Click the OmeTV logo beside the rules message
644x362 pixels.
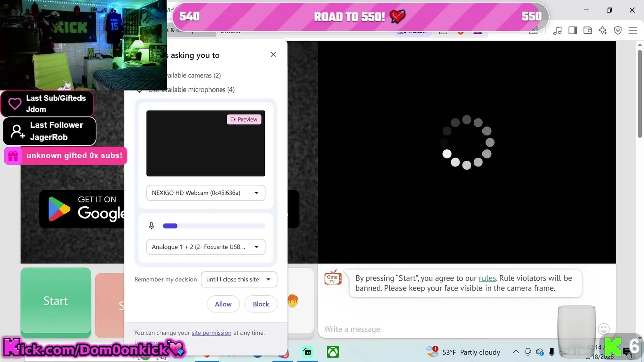(x=333, y=278)
